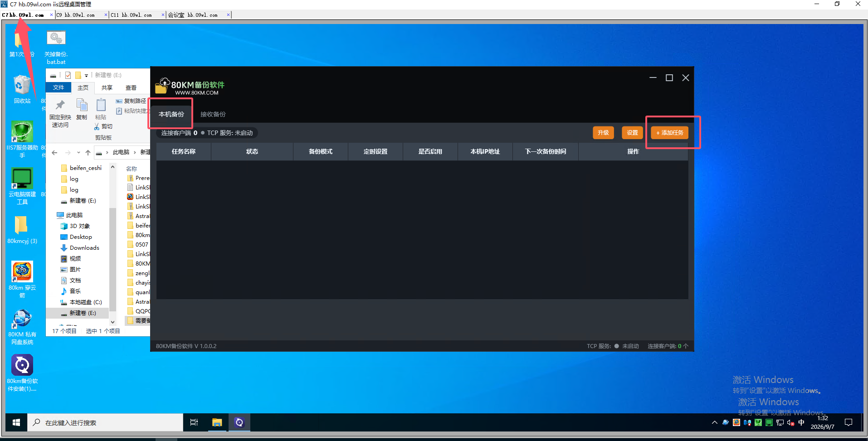Click the 中 input method indicator
Viewport: 868px width, 441px height.
click(801, 422)
